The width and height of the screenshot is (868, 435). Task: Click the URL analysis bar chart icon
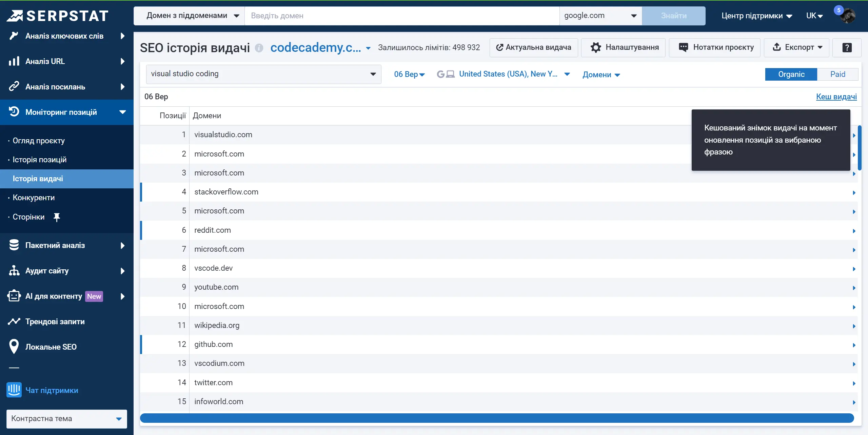click(14, 61)
